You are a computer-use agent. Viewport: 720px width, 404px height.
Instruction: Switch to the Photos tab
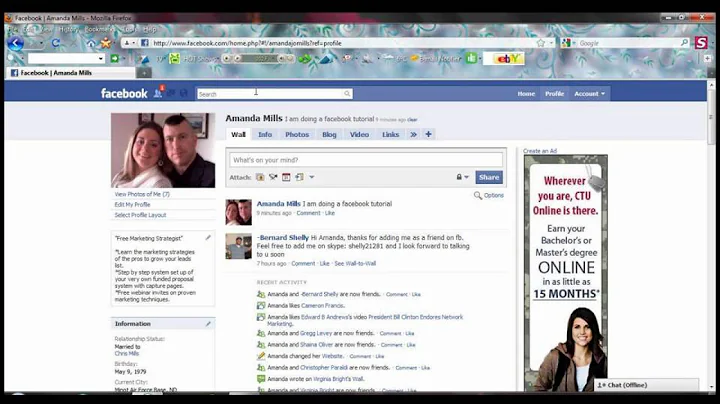tap(297, 135)
